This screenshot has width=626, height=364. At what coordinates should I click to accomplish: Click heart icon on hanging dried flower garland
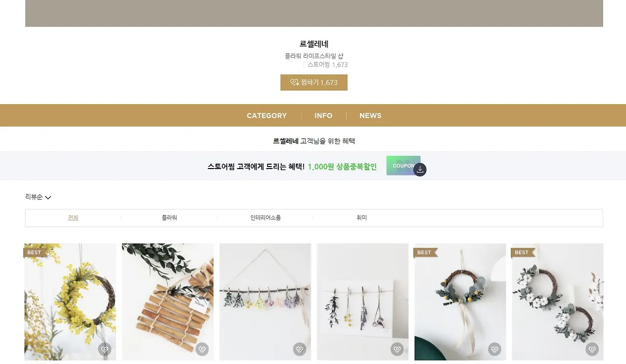pyautogui.click(x=299, y=349)
